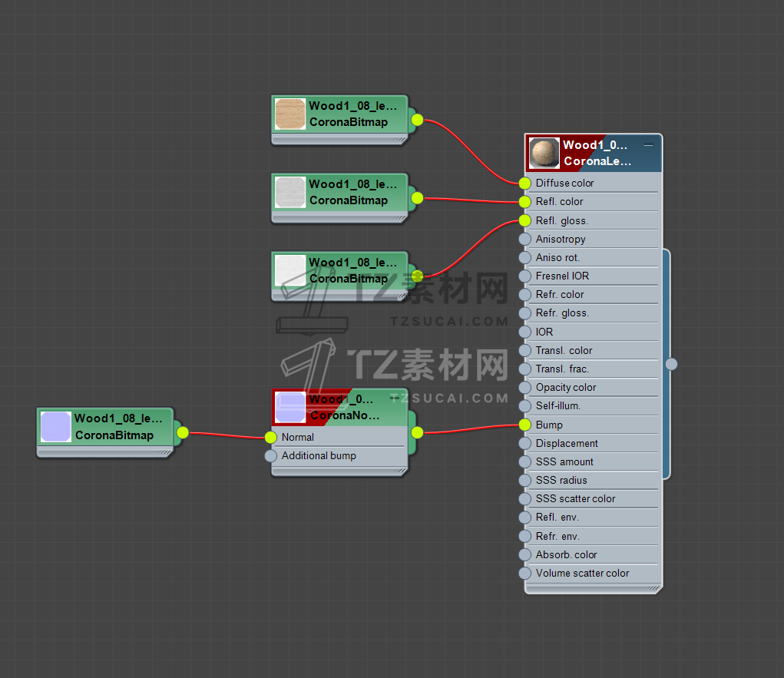The height and width of the screenshot is (678, 784).
Task: Select the Wood1_0... CoronaNo... node title
Action: click(344, 407)
